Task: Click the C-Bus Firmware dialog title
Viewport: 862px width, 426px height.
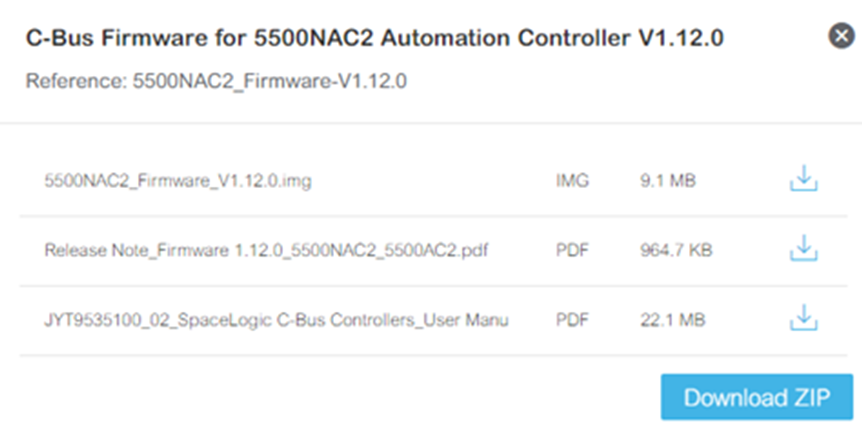Action: [374, 38]
